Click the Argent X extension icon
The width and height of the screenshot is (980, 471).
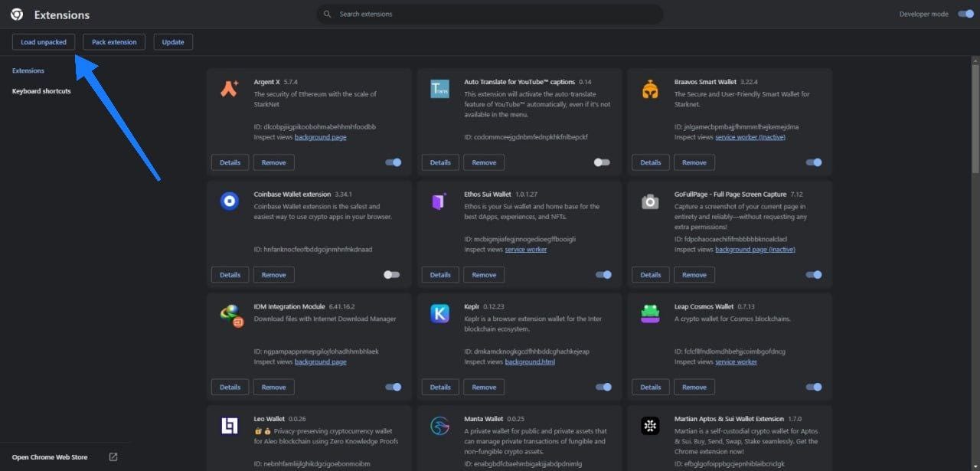pos(230,89)
